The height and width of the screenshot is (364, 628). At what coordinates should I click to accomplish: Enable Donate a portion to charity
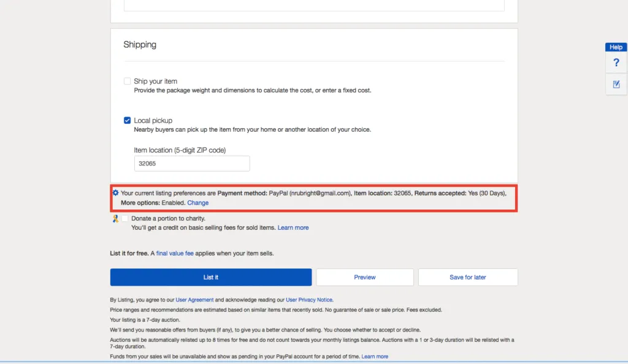(x=124, y=218)
